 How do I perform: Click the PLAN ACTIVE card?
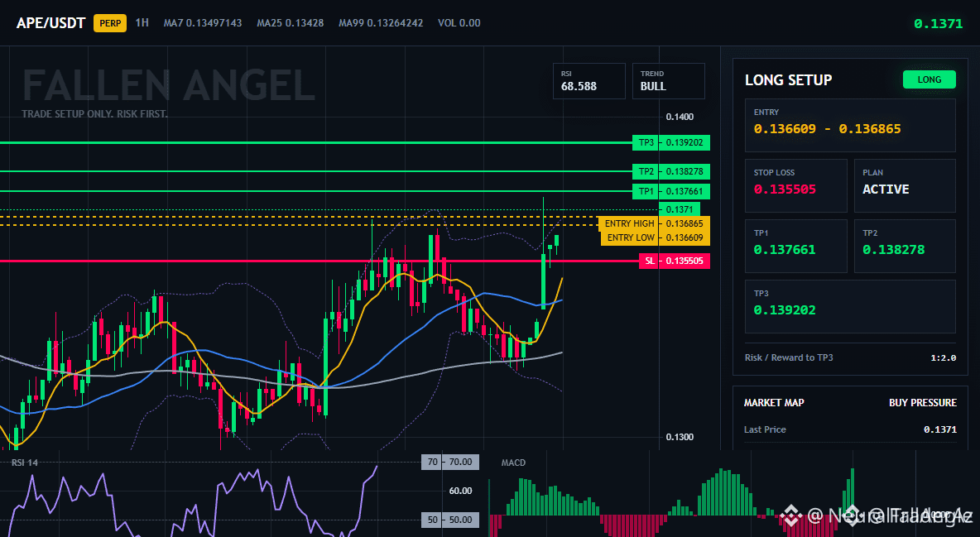[905, 185]
